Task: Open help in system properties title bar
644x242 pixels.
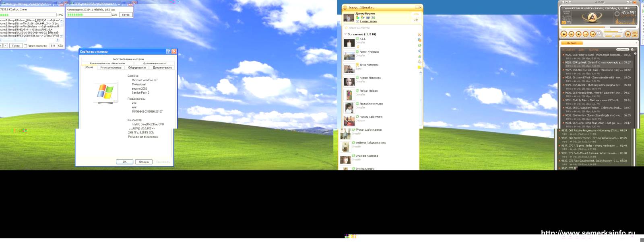Action: 168,51
